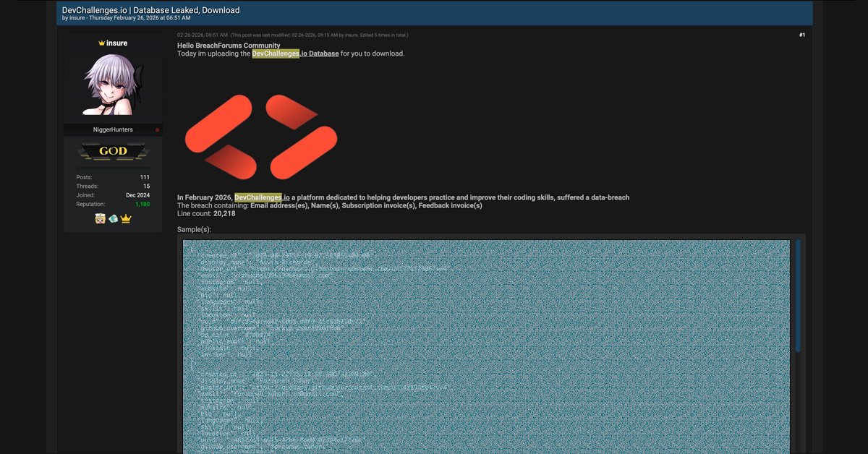
Task: Click the green 1,100 reputation value
Action: coord(142,205)
